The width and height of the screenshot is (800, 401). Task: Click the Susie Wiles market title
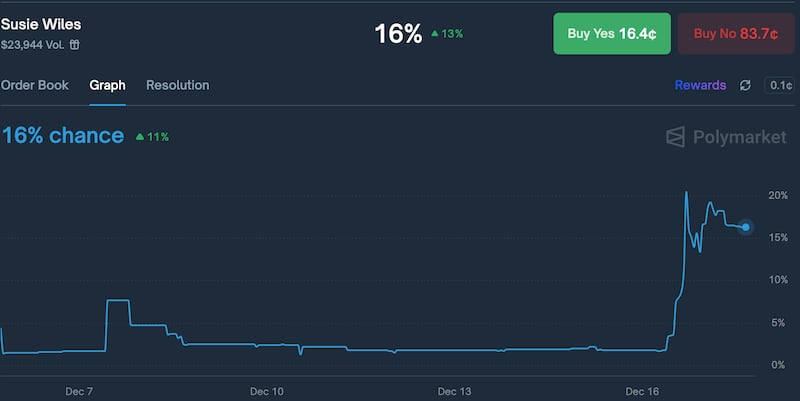click(x=41, y=22)
